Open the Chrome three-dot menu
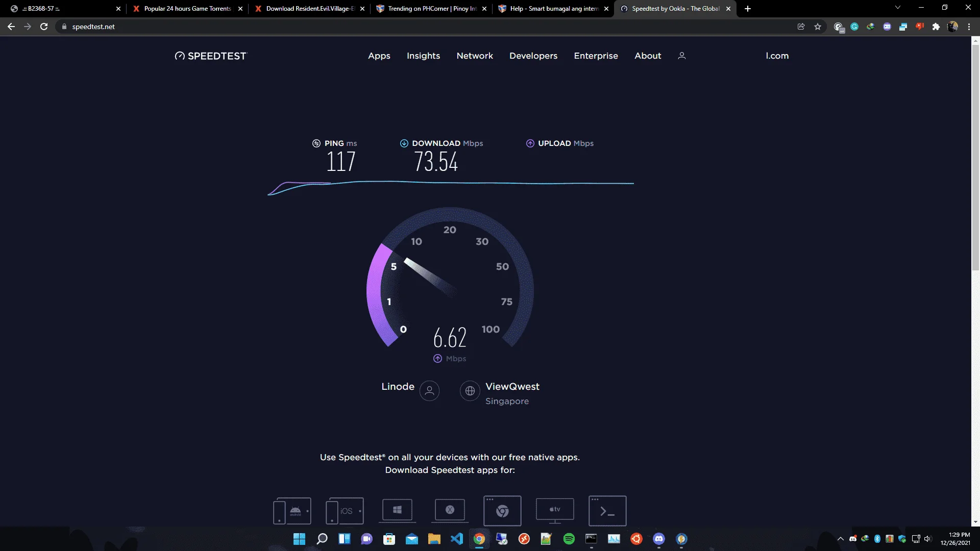The width and height of the screenshot is (980, 551). pos(969,27)
